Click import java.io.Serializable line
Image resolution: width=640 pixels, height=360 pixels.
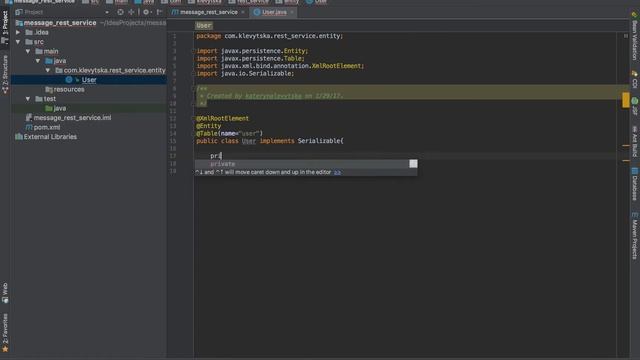(245, 73)
